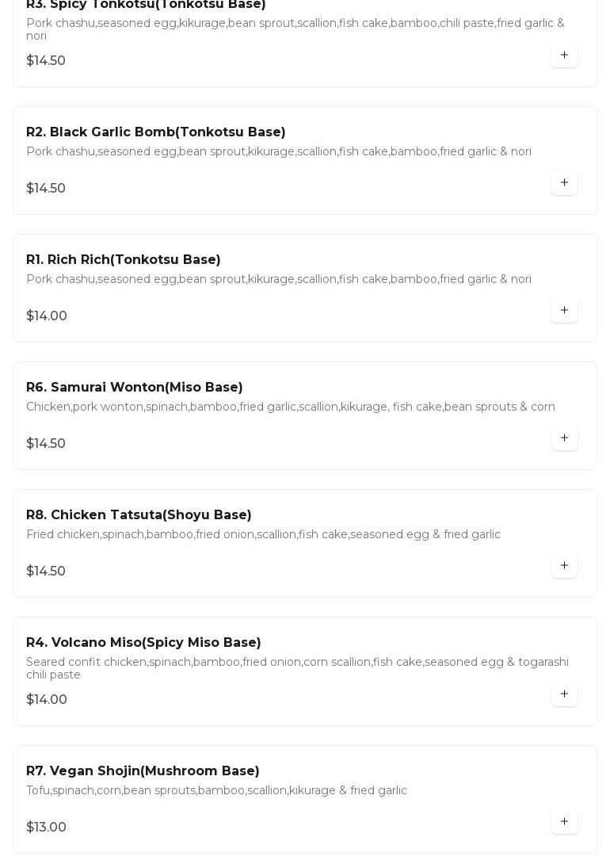Viewport: 610px width, 868px height.
Task: Click $14.00 price under Rich Rich
Action: [47, 316]
